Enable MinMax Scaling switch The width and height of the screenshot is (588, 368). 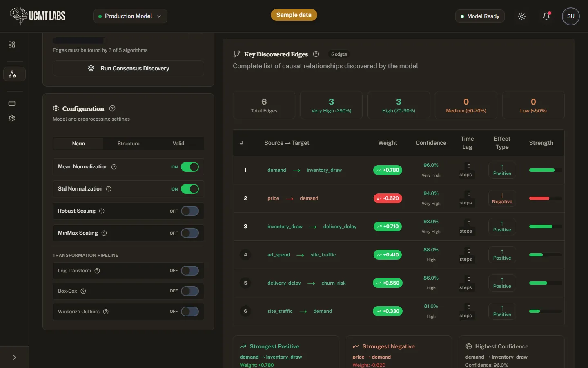click(x=190, y=233)
